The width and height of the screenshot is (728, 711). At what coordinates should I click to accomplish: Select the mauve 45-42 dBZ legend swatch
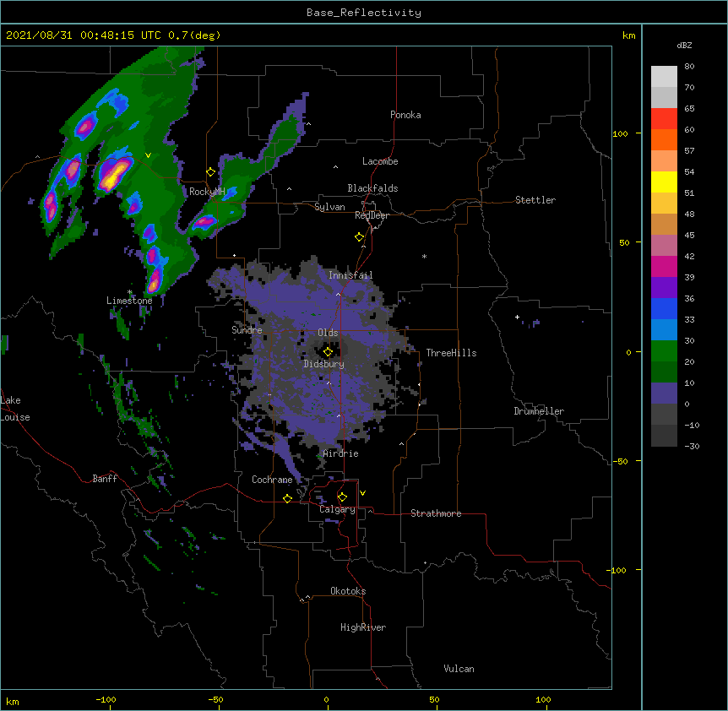point(664,246)
